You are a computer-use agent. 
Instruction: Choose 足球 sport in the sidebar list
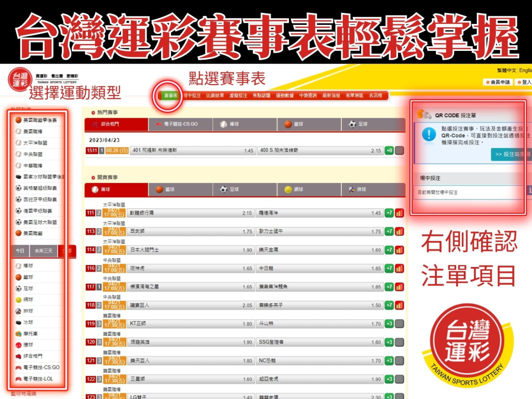click(x=24, y=288)
